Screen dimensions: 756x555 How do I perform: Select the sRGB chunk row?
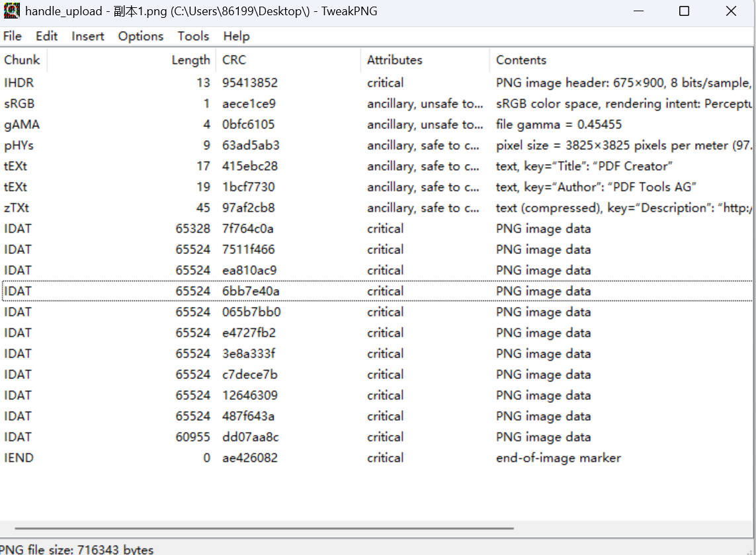(19, 104)
